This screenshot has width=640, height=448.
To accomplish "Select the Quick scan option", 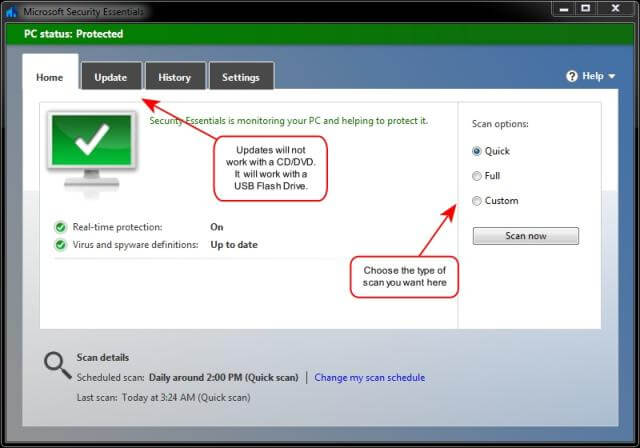I will click(477, 151).
